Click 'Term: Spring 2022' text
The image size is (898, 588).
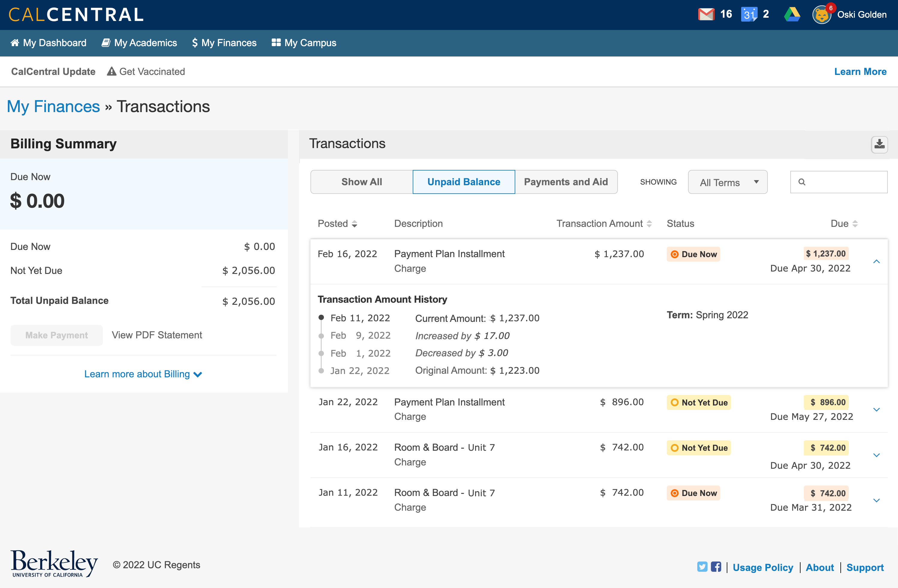click(x=708, y=315)
